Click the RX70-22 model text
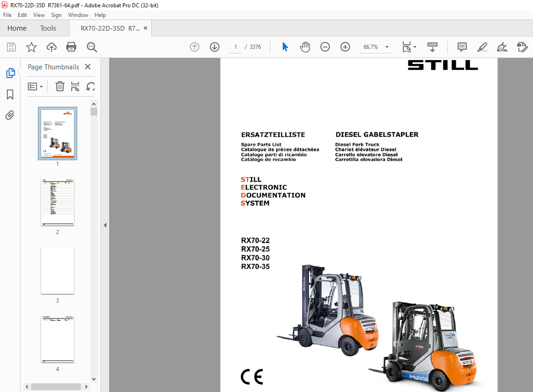 click(x=255, y=240)
